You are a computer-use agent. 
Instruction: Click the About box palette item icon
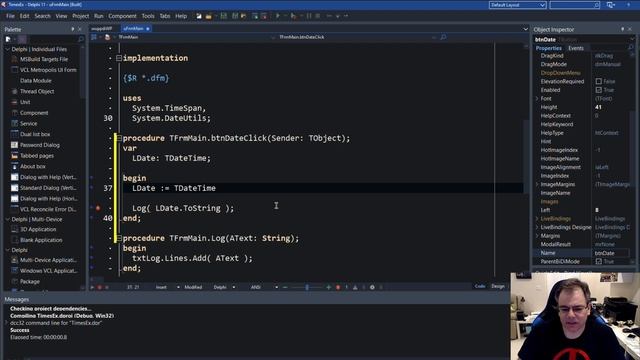tap(15, 167)
